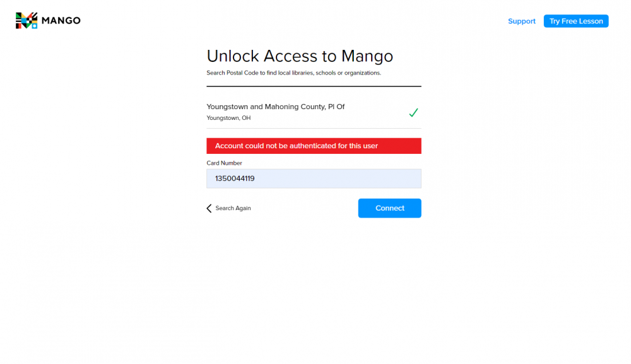Click the Youngstown, OH location text
Image resolution: width=631 pixels, height=364 pixels.
click(228, 118)
